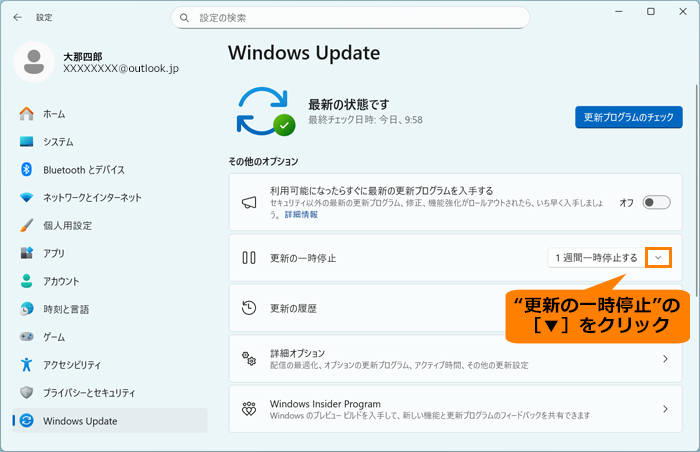Click the Windows Update sidebar sync icon
The image size is (700, 452).
click(26, 420)
